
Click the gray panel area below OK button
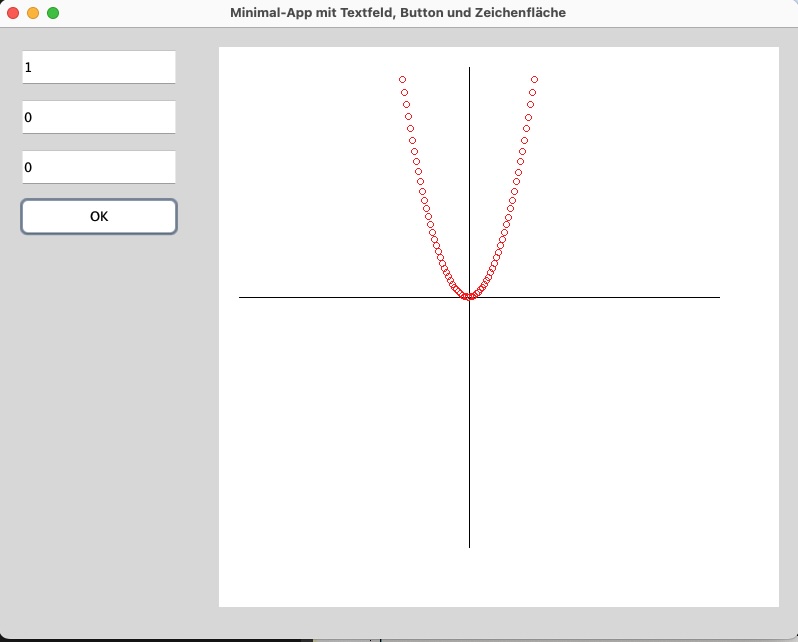coord(99,400)
